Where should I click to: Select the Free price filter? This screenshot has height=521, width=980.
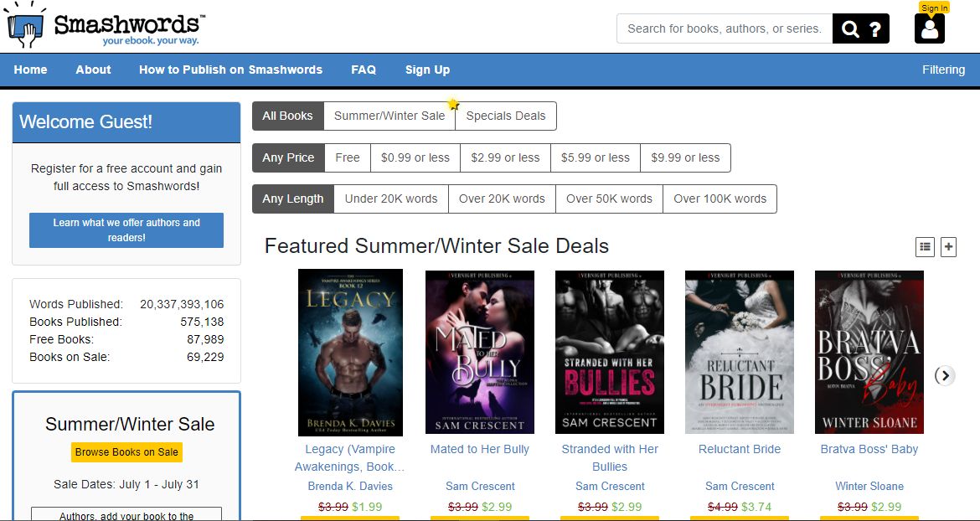348,157
